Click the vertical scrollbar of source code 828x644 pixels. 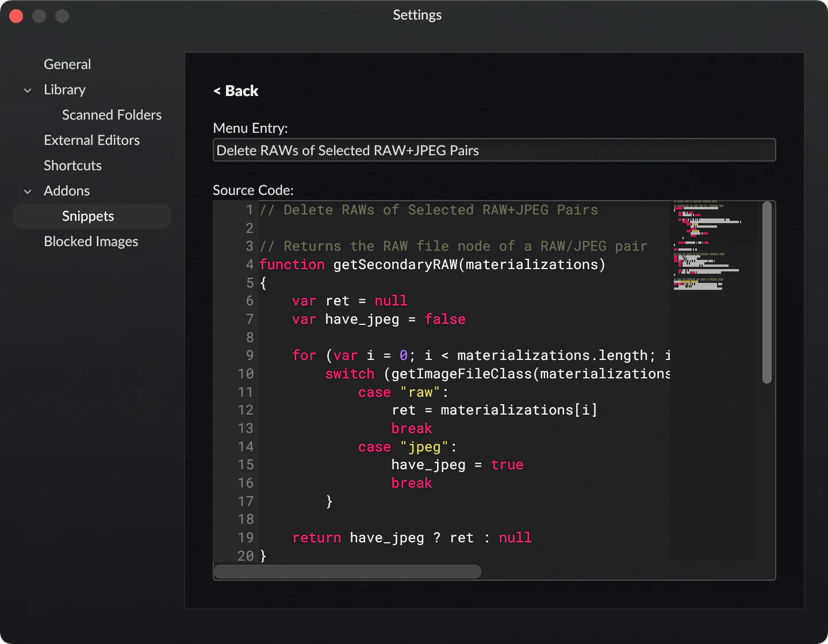766,292
